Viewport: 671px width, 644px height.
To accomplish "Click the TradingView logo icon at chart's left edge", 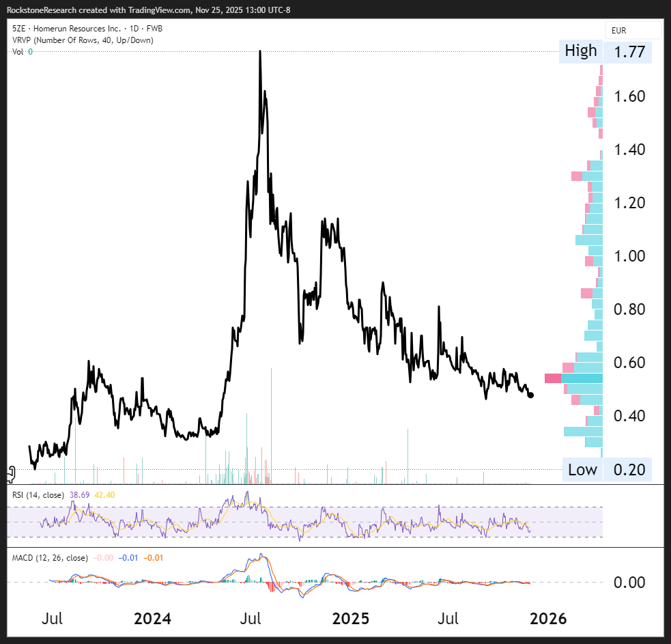I will pos(11,472).
